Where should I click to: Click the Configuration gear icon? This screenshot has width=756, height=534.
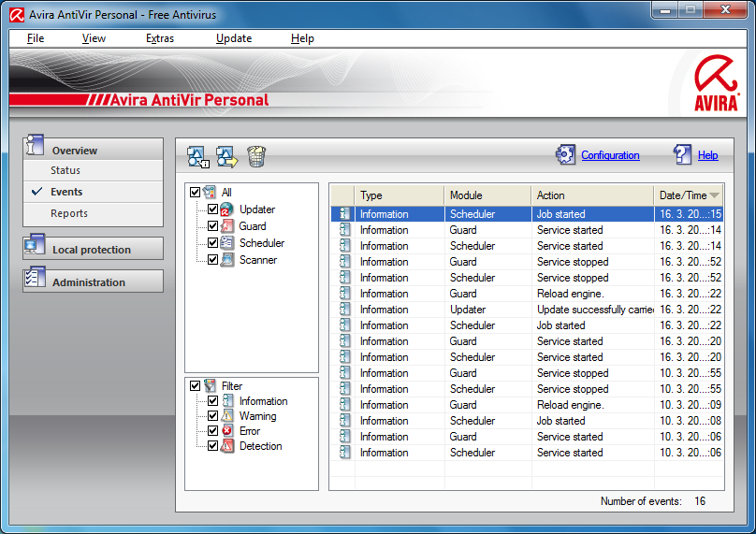click(565, 155)
